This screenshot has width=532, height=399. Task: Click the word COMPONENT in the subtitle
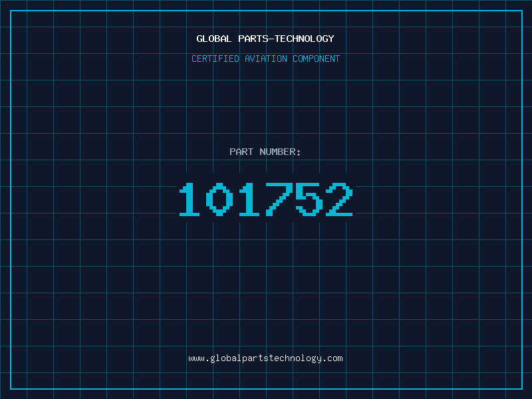coord(317,59)
